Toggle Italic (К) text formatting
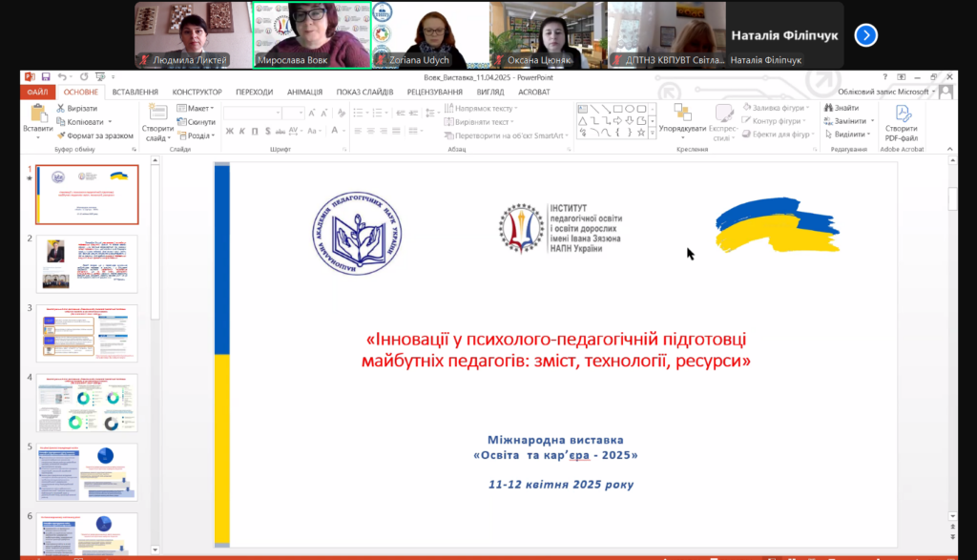The image size is (977, 560). pos(242,131)
